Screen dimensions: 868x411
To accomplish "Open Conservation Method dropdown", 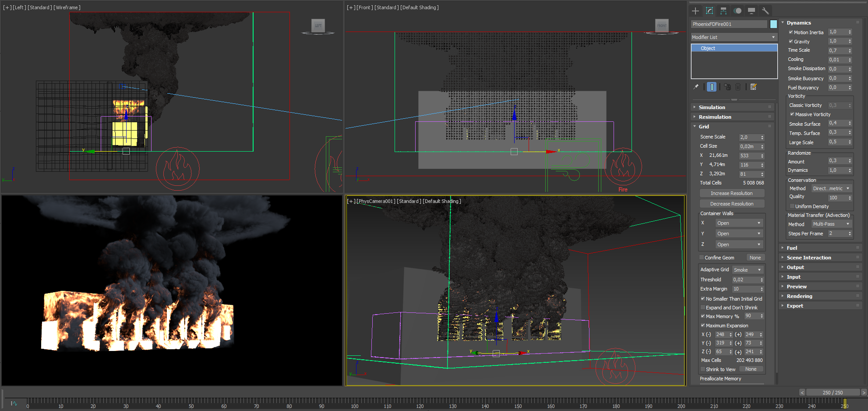I will 832,188.
